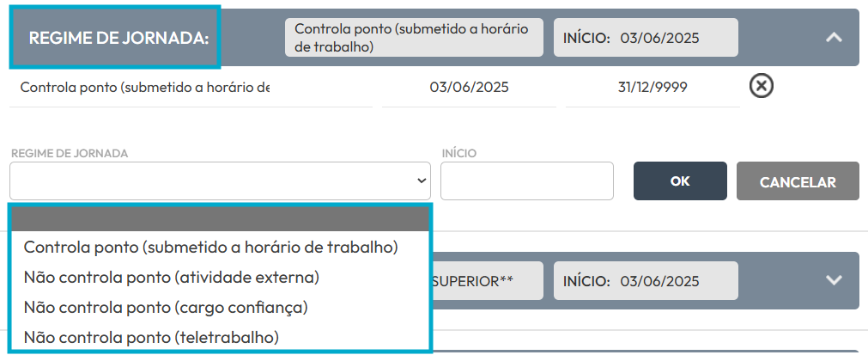Confirm with the OK button

(x=680, y=181)
